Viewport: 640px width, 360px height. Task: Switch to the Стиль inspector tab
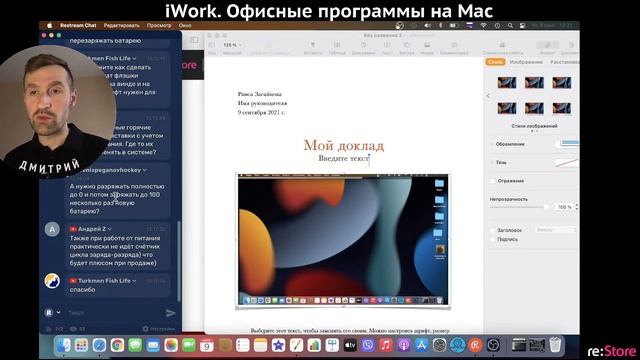click(x=495, y=62)
